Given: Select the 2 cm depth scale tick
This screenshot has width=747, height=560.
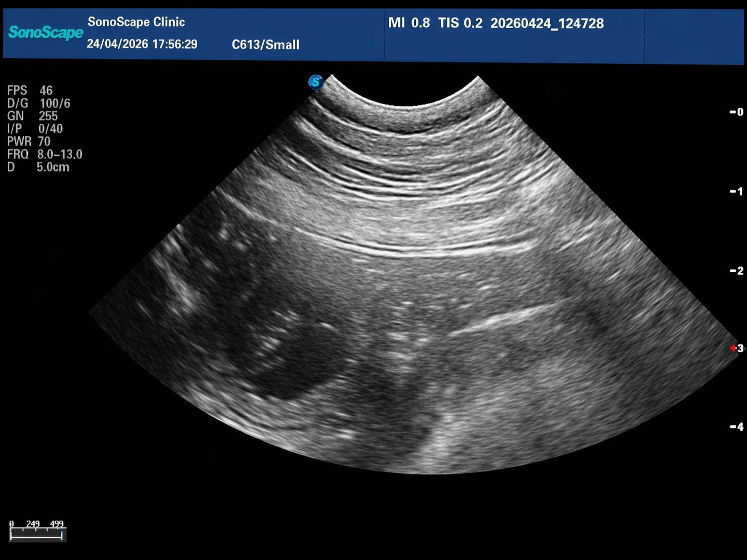Looking at the screenshot, I should (x=737, y=271).
